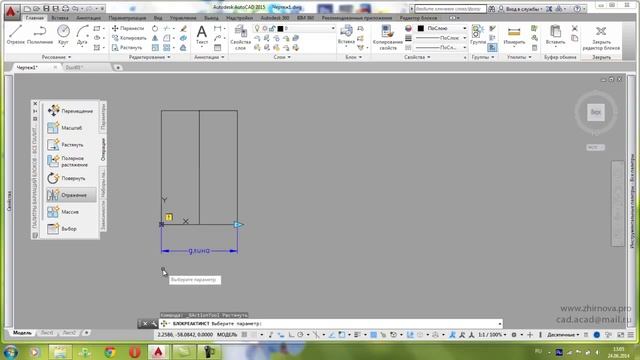This screenshot has height=360, width=640.
Task: Choose the palette Растянуть action
Action: 70,144
